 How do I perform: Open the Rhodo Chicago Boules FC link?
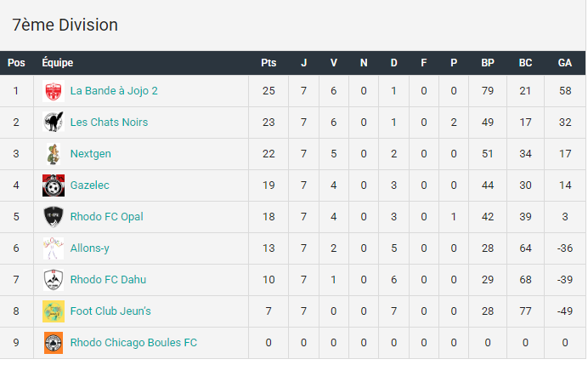pos(133,343)
